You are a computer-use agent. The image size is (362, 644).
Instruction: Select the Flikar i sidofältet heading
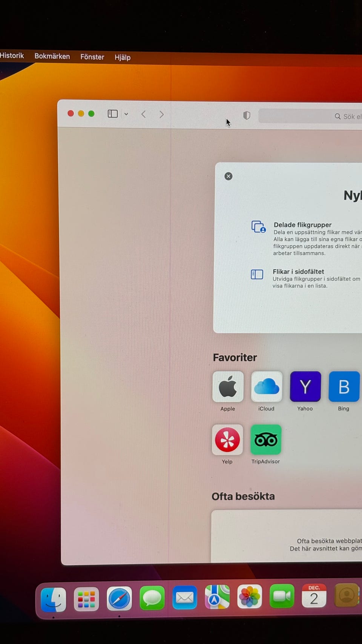pos(298,272)
